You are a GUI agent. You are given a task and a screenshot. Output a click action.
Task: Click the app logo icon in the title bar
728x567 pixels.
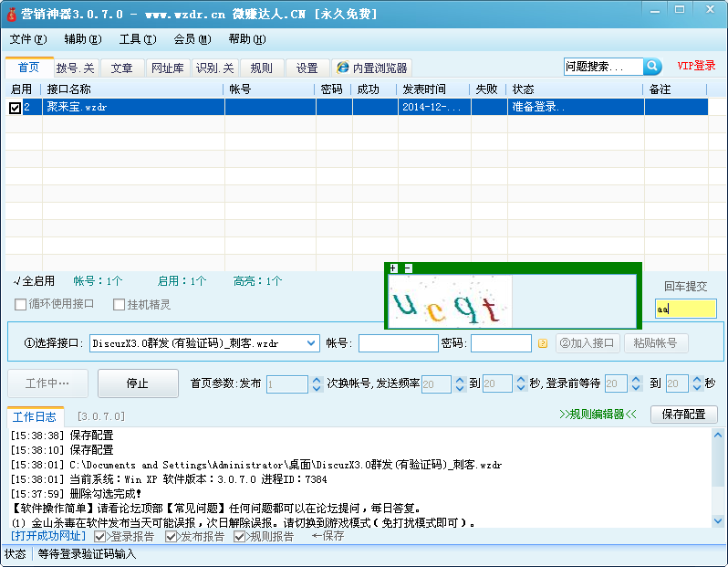(11, 15)
